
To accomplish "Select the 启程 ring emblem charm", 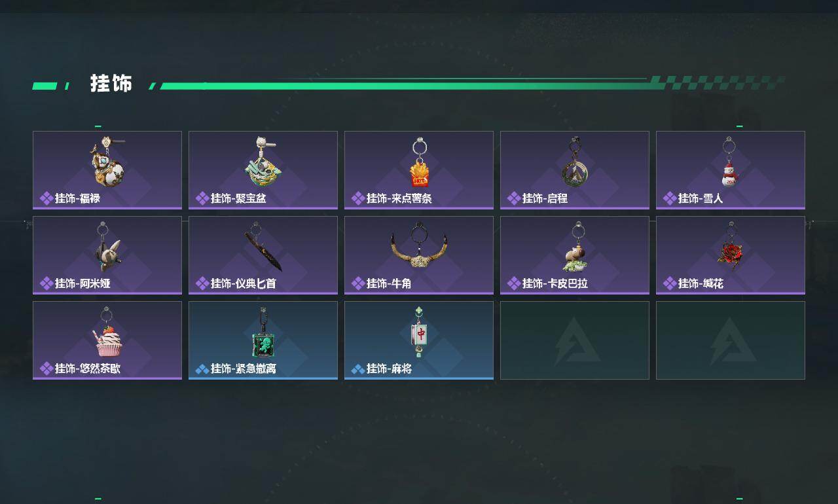I will (x=575, y=162).
